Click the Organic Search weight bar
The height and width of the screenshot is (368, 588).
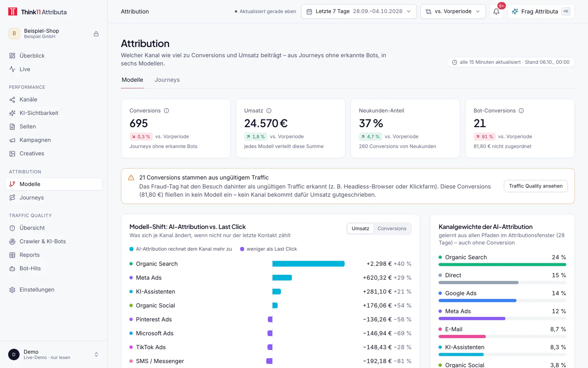click(x=502, y=265)
